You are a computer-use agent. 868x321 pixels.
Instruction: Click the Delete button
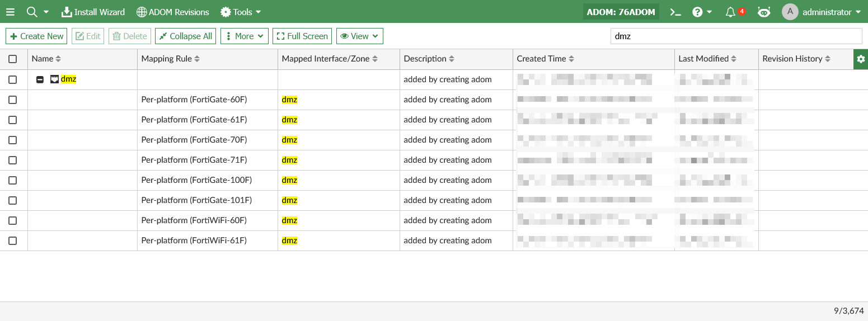click(x=130, y=36)
